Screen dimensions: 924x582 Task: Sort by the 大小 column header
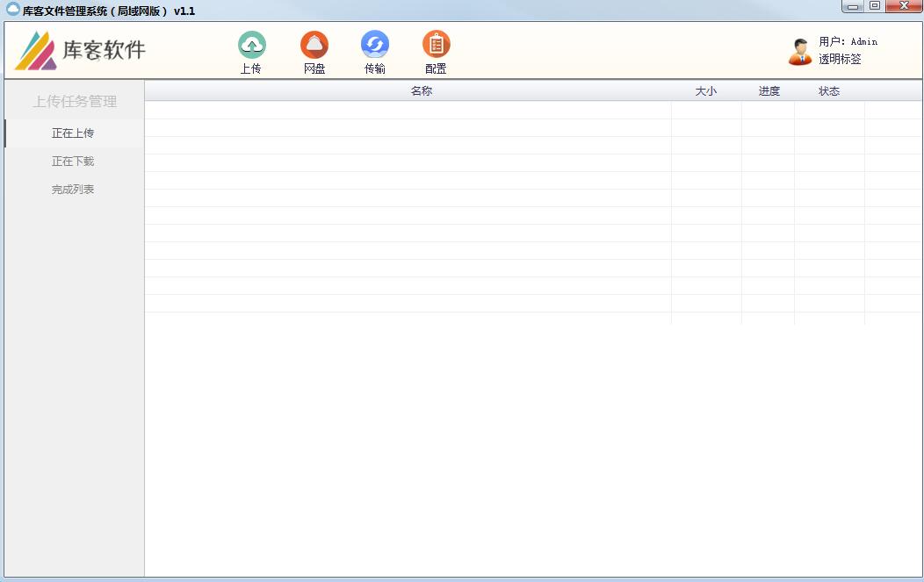coord(706,91)
